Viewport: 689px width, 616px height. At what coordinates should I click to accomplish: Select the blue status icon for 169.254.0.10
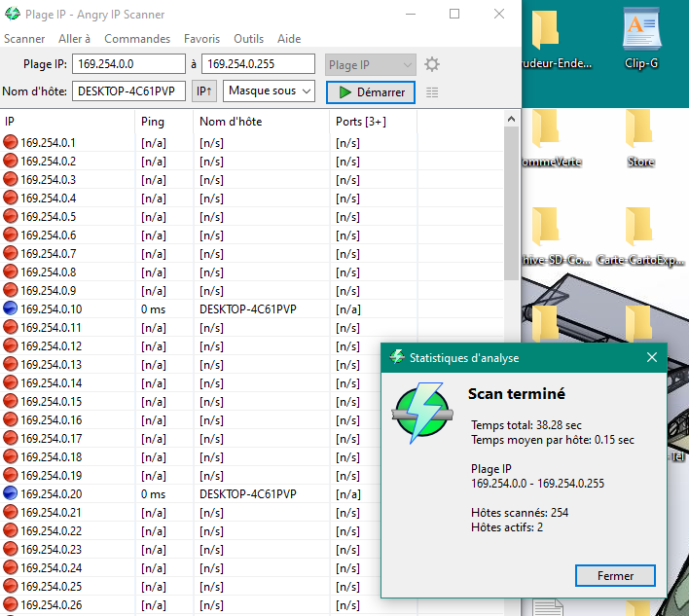coord(10,308)
